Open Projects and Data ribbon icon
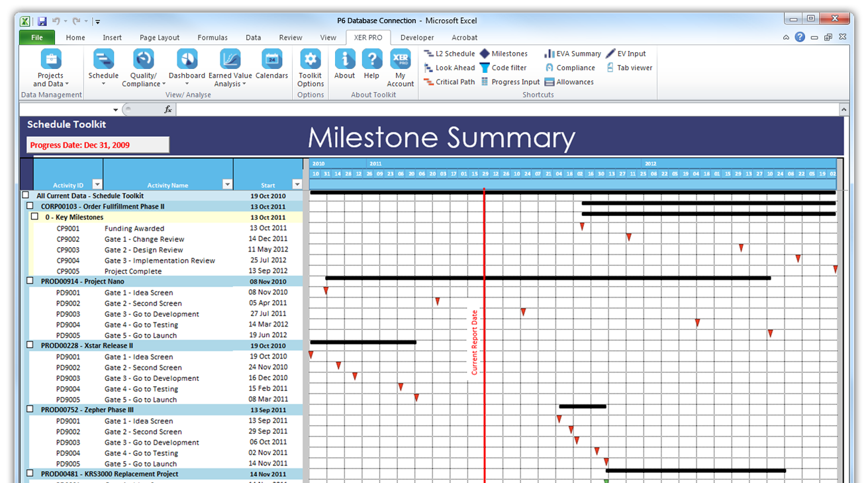The height and width of the screenshot is (483, 868). pyautogui.click(x=51, y=60)
